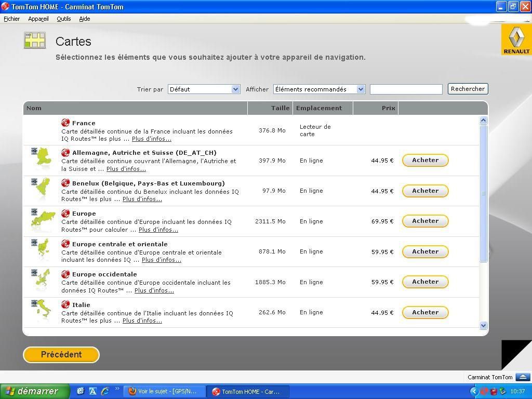Click Acheter for the Italie map
Image resolution: width=532 pixels, height=399 pixels.
pyautogui.click(x=425, y=312)
